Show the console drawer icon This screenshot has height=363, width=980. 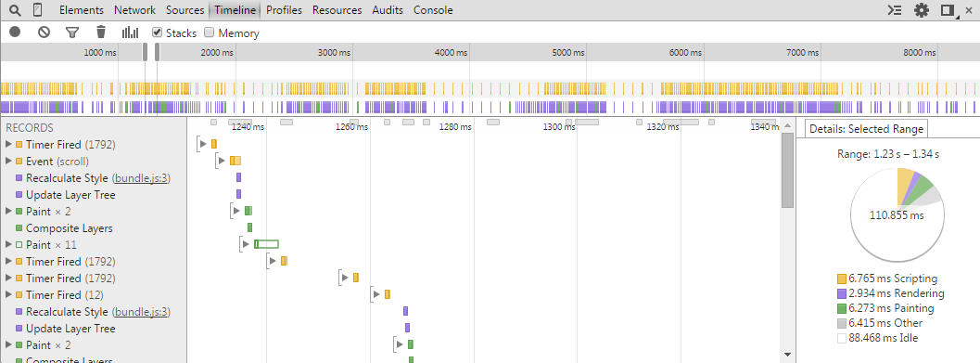point(895,10)
